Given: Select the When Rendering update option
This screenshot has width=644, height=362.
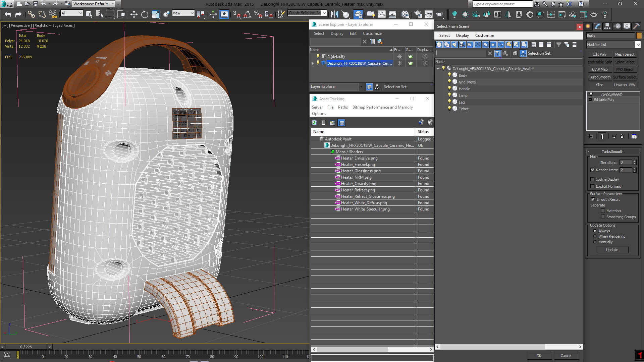Looking at the screenshot, I should pos(595,236).
